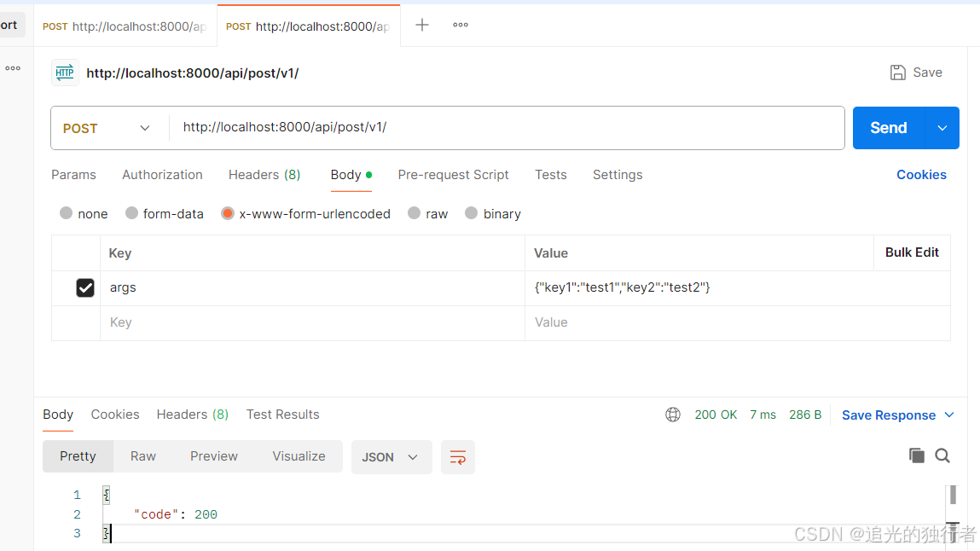
Task: Select x-www-form-urlencoded body type
Action: [x=228, y=213]
